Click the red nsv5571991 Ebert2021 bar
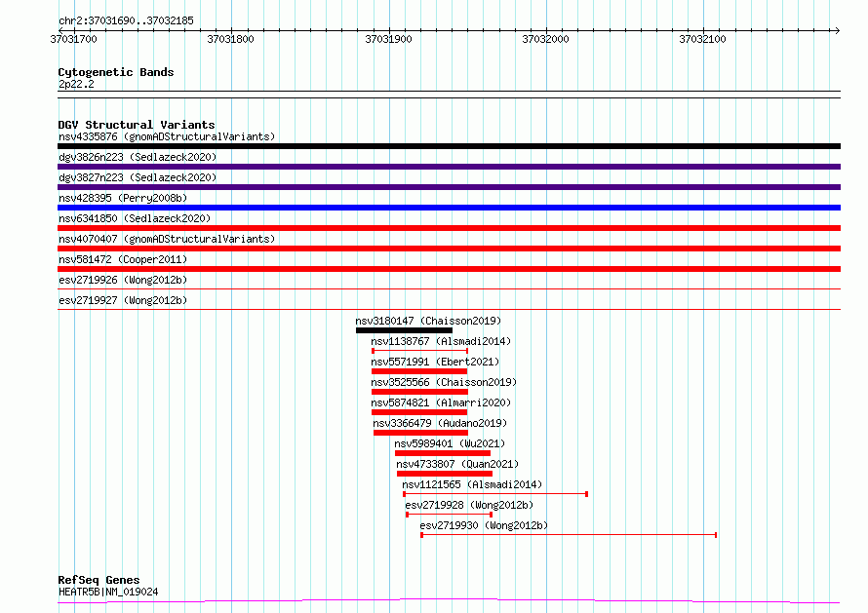The image size is (868, 613). coord(419,371)
